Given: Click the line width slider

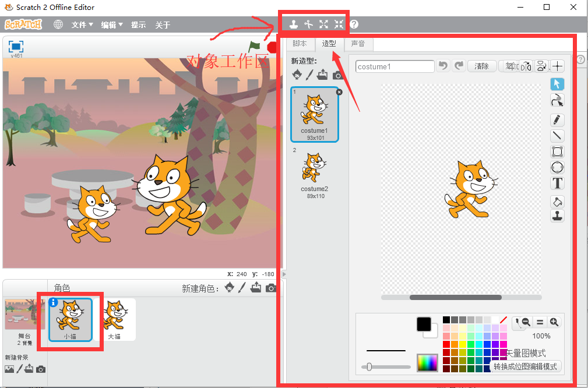Looking at the screenshot, I should (x=386, y=366).
